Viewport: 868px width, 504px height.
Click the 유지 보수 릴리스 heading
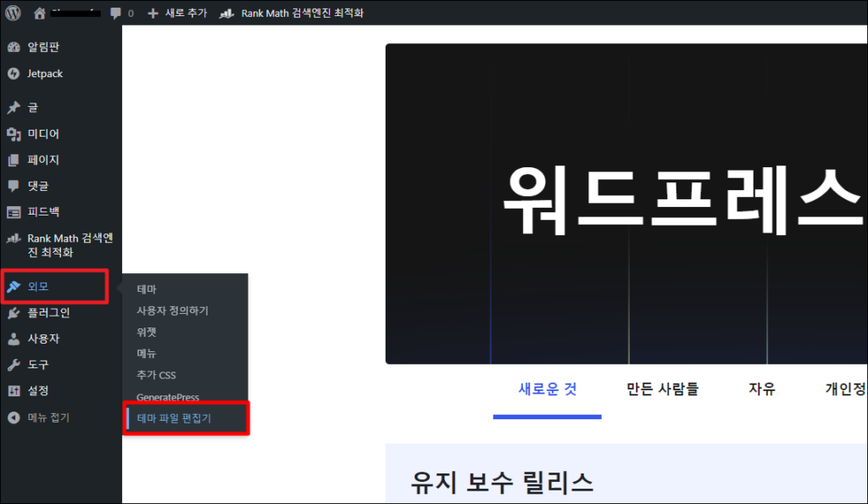pyautogui.click(x=502, y=483)
